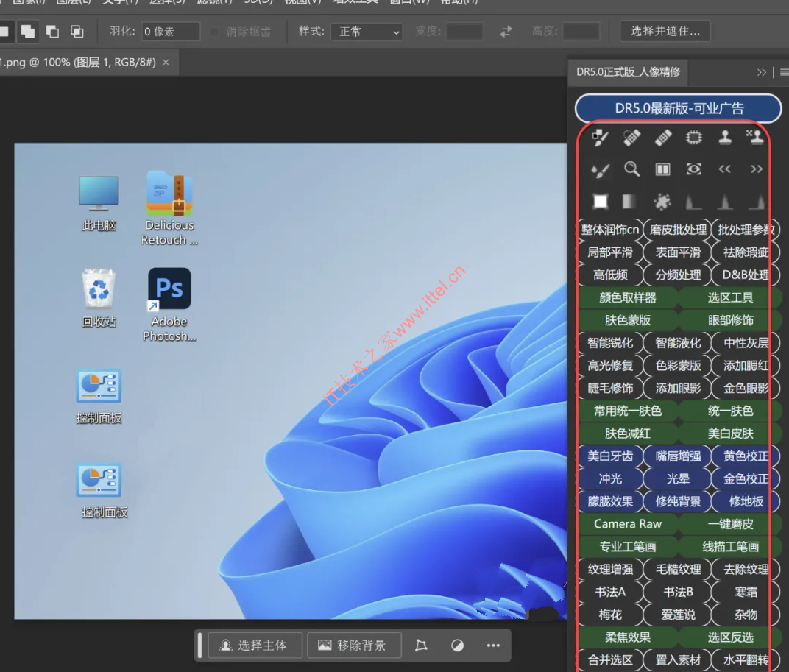
Task: Click the 选择并遮住... button
Action: click(x=665, y=31)
